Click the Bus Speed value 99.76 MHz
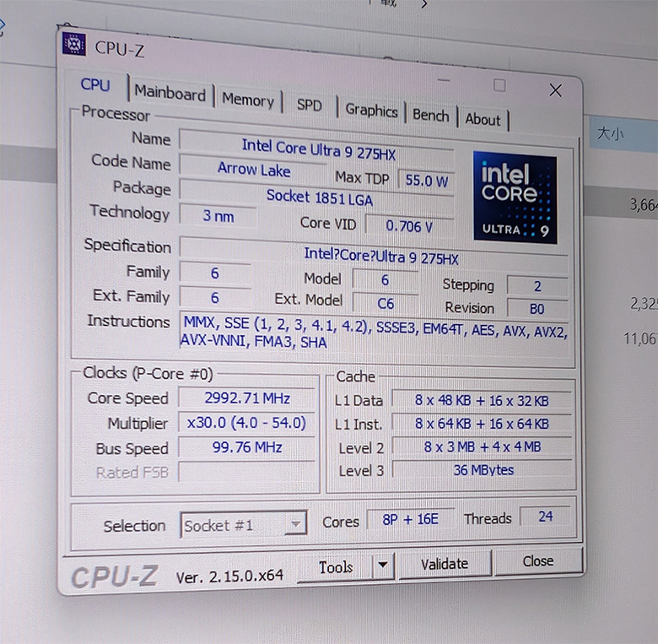Viewport: 658px width, 644px height. coord(246,447)
